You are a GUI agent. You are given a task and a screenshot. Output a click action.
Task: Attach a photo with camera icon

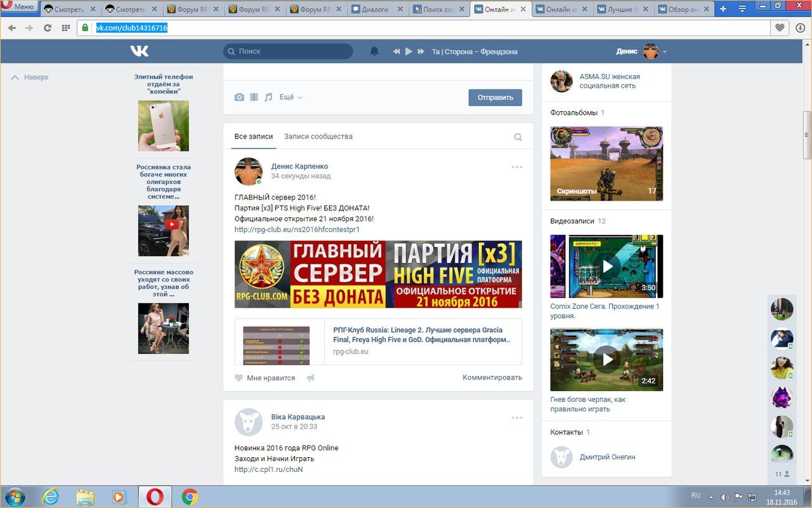tap(239, 97)
